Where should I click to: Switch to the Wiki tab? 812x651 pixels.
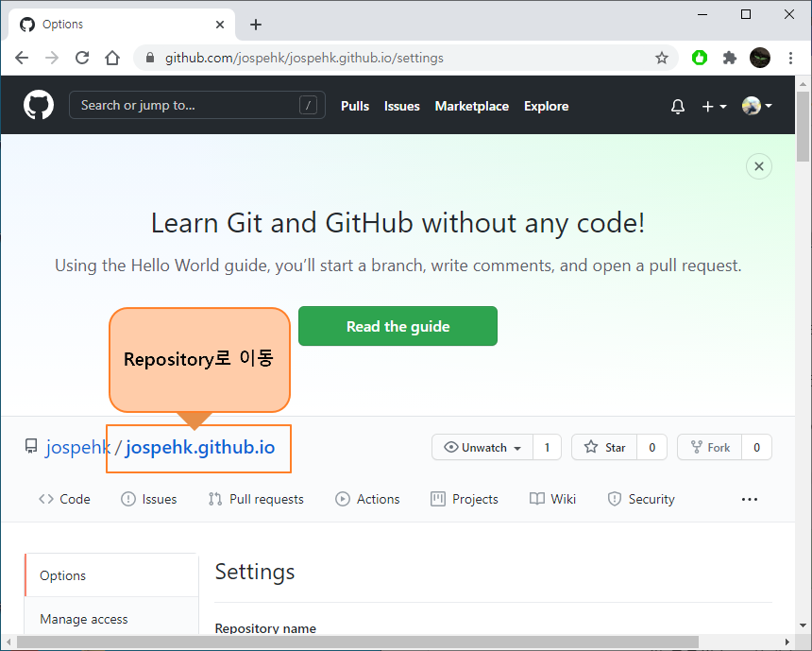[x=552, y=499]
